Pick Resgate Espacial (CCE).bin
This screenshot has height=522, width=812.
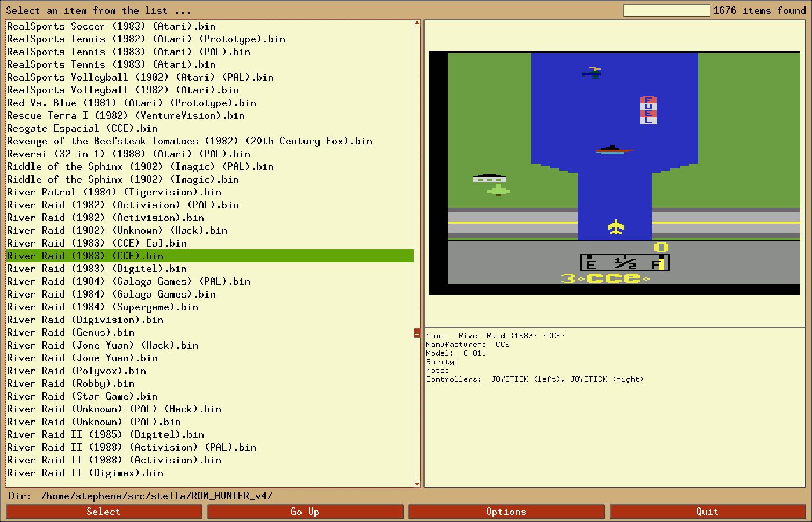[x=82, y=128]
